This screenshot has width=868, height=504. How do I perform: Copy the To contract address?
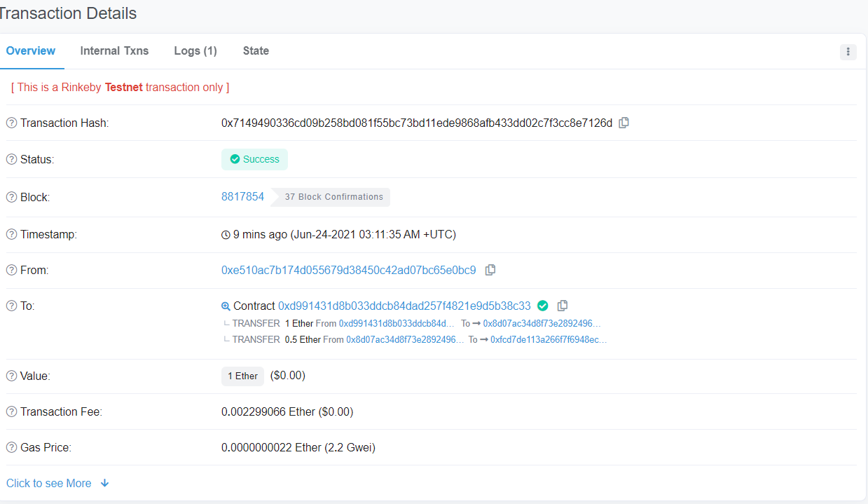coord(562,306)
